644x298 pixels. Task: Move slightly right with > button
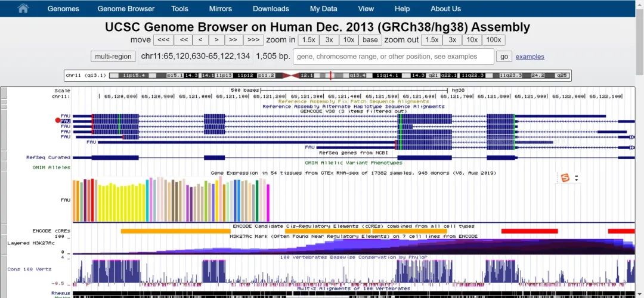(x=216, y=40)
